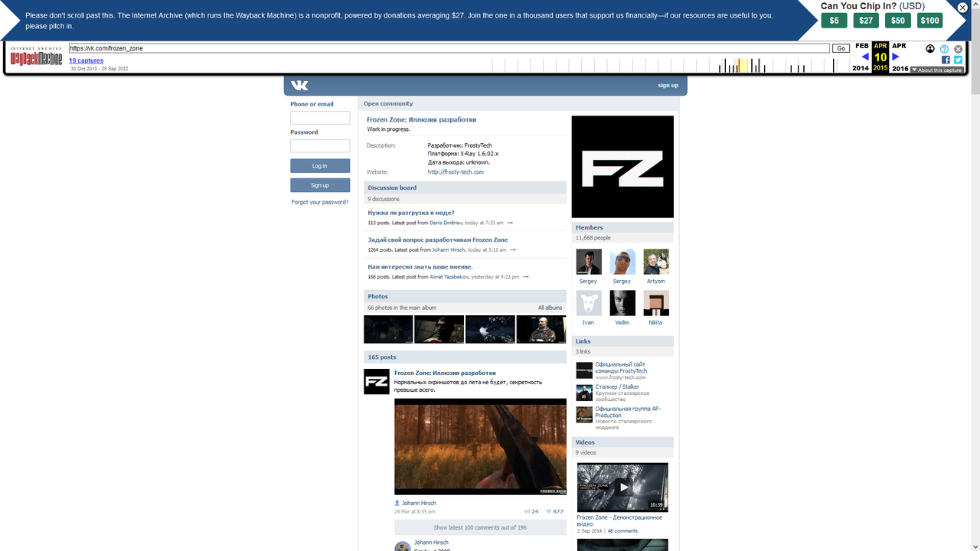Open Wayback Machine help icon
Screen dimensions: 980x551
[x=944, y=49]
